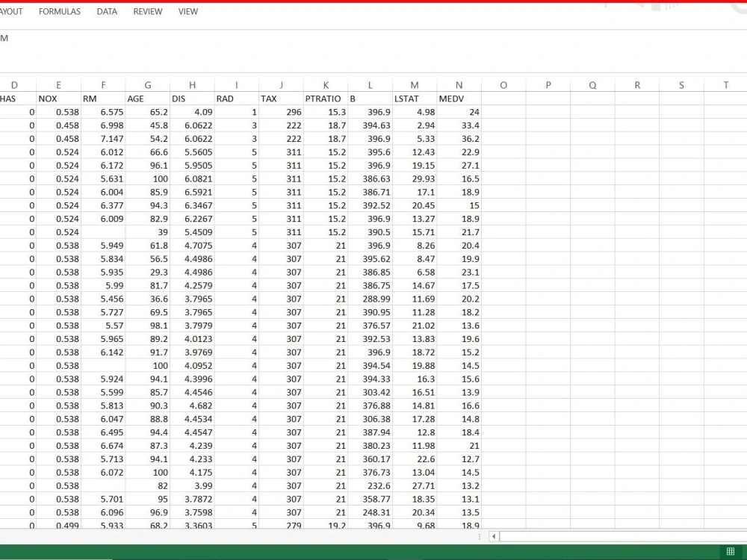The height and width of the screenshot is (560, 747).
Task: Select the LSTAT cell containing 4.98
Action: click(415, 112)
